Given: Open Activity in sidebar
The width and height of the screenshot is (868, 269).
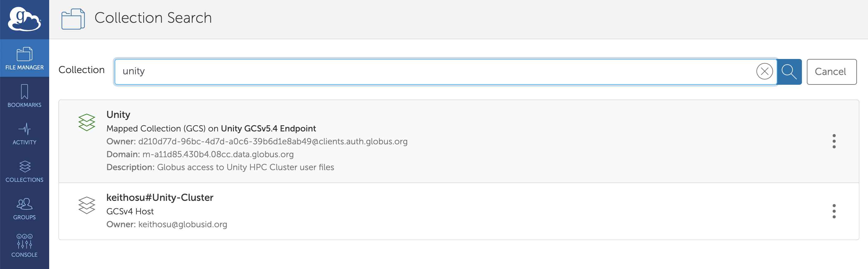Looking at the screenshot, I should [24, 133].
